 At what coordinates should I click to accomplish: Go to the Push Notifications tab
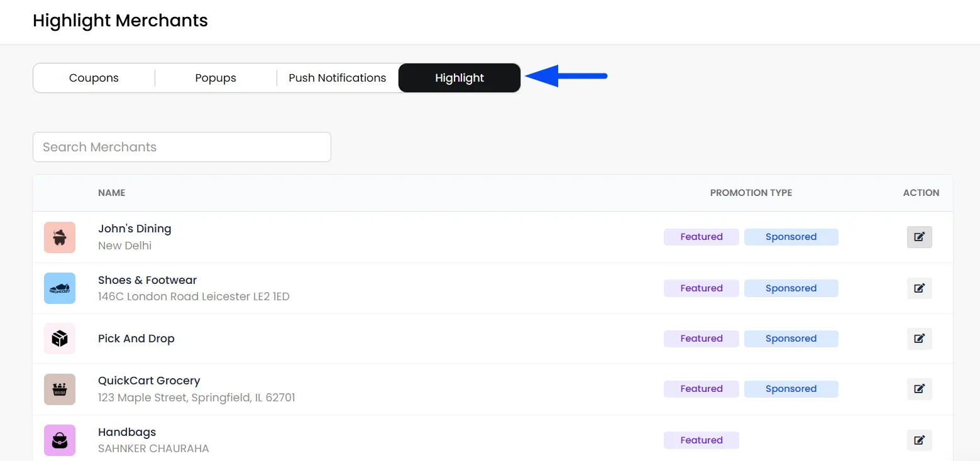click(338, 78)
